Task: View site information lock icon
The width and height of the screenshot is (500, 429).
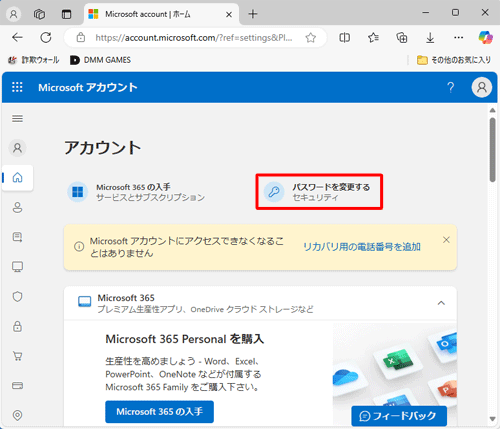Action: click(x=81, y=37)
